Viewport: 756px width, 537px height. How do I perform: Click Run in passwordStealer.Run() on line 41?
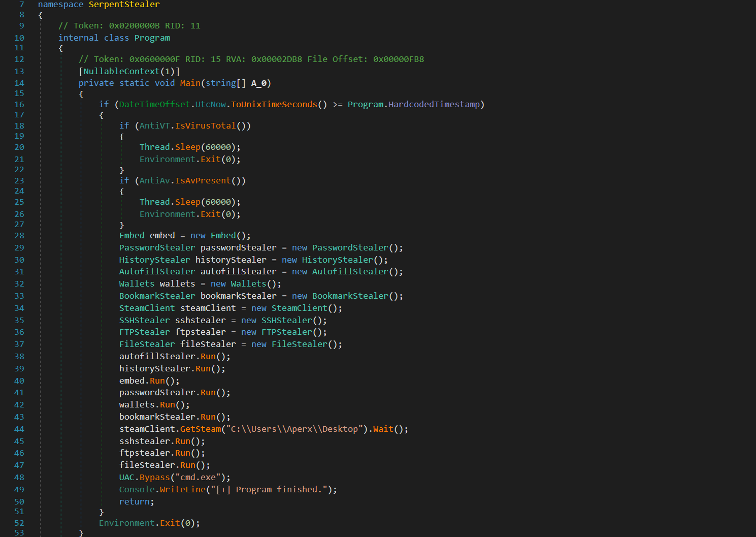coord(208,393)
